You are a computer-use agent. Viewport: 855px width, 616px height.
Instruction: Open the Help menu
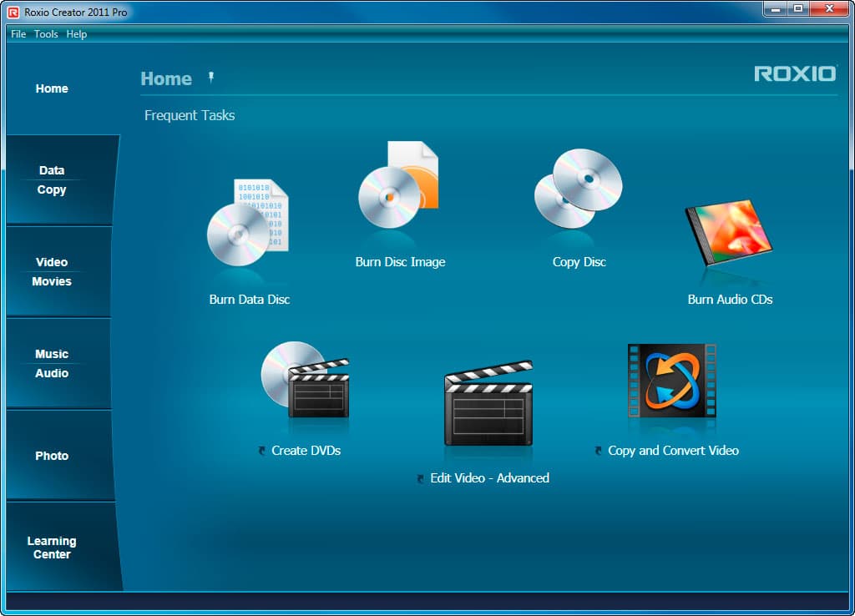click(x=76, y=33)
